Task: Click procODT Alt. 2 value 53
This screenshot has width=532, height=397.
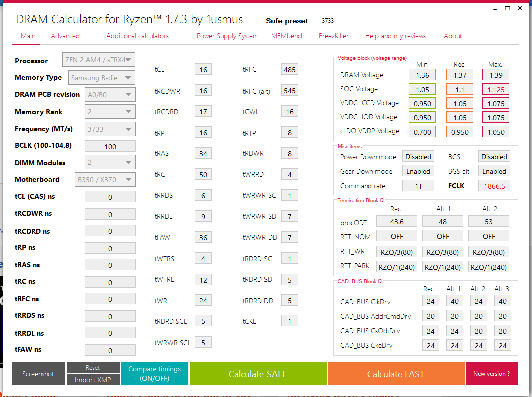Action: (489, 221)
